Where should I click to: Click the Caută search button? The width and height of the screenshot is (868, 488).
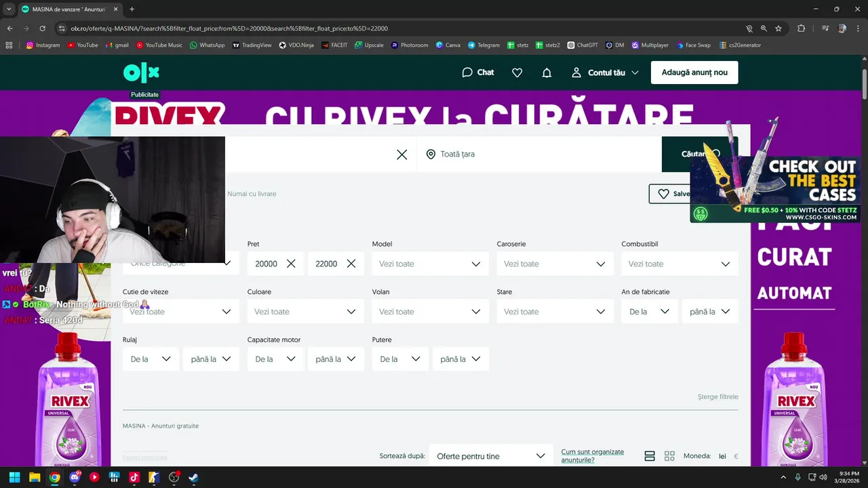(700, 155)
